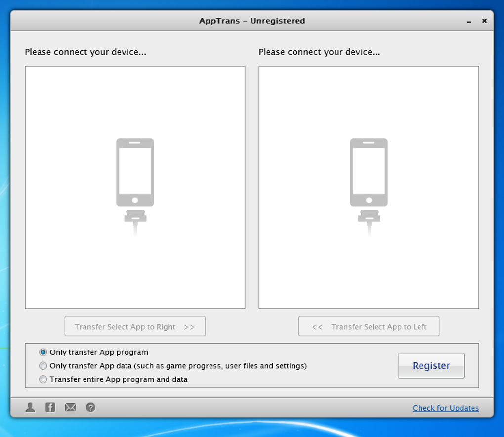Click the right device phone placeholder icon
The height and width of the screenshot is (437, 504).
pos(369,187)
